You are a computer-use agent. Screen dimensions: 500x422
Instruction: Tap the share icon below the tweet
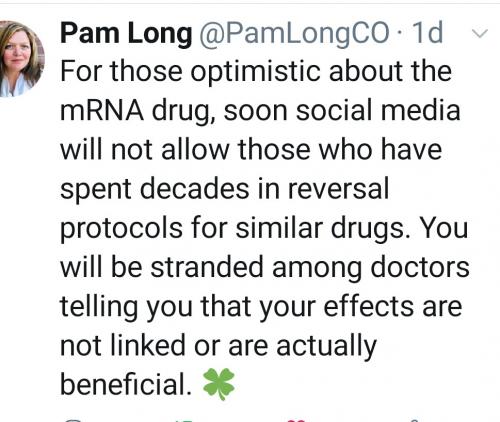click(413, 421)
